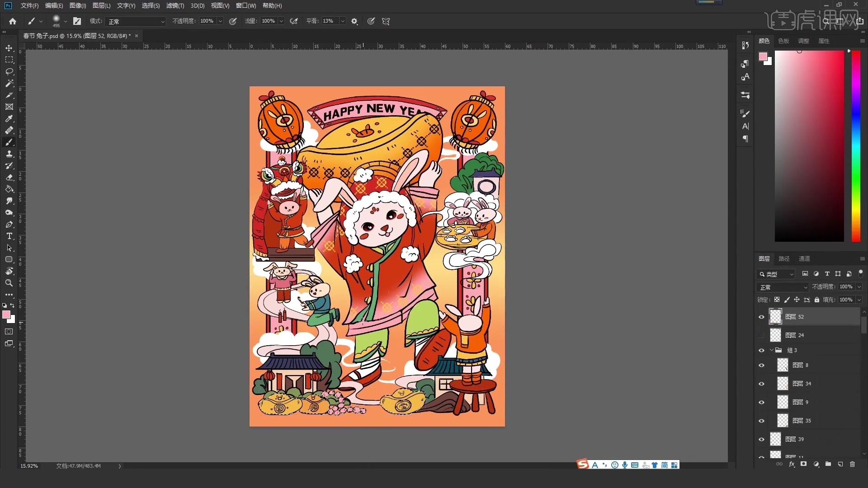This screenshot has width=868, height=488.
Task: Select layer 图层 39
Action: click(x=814, y=439)
